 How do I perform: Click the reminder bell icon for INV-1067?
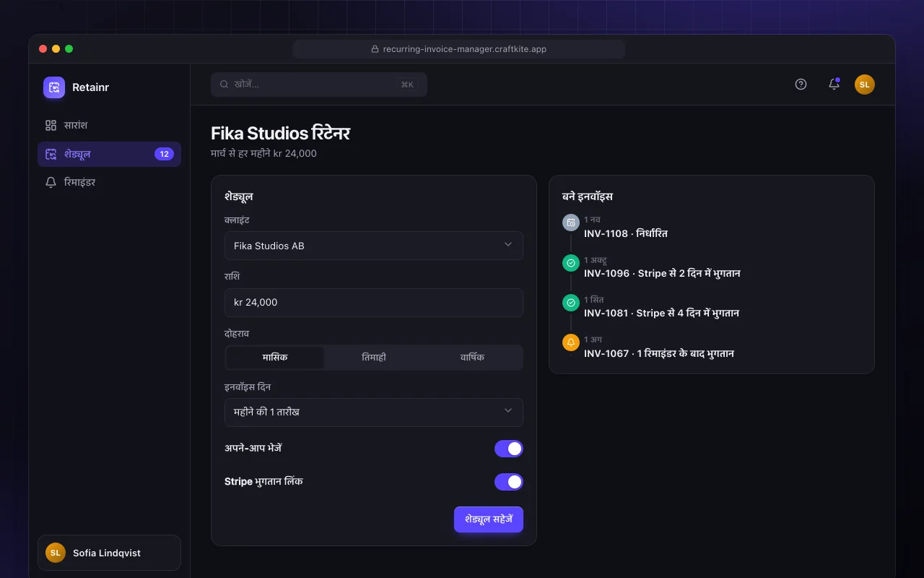(x=571, y=342)
